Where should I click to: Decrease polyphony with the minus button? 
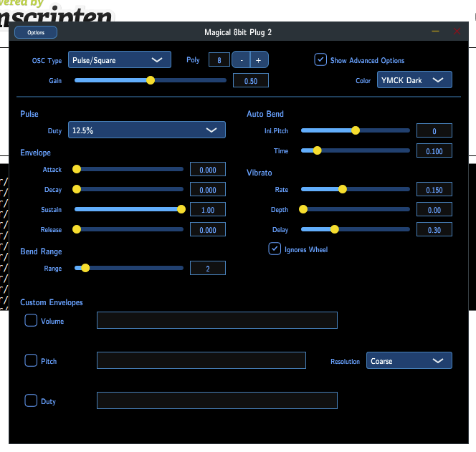[242, 59]
